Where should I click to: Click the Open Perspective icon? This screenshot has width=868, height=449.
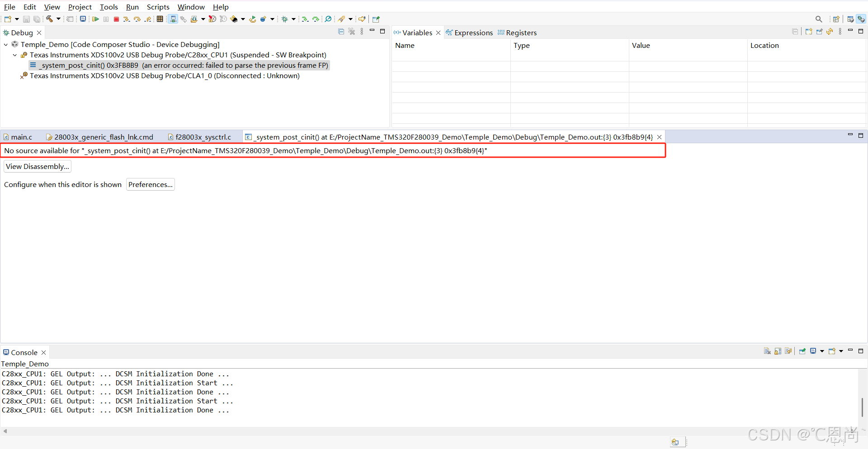tap(836, 19)
